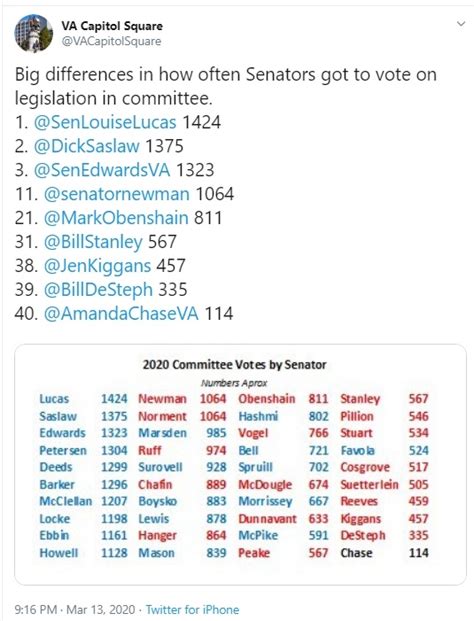Open the @MarkObenshain mention
The image size is (474, 621).
pos(116,218)
